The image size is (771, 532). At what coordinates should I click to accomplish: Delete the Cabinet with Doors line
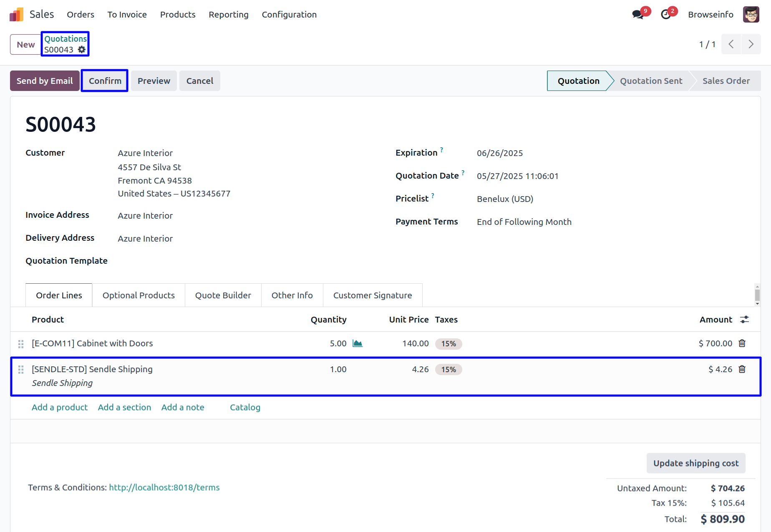tap(742, 343)
